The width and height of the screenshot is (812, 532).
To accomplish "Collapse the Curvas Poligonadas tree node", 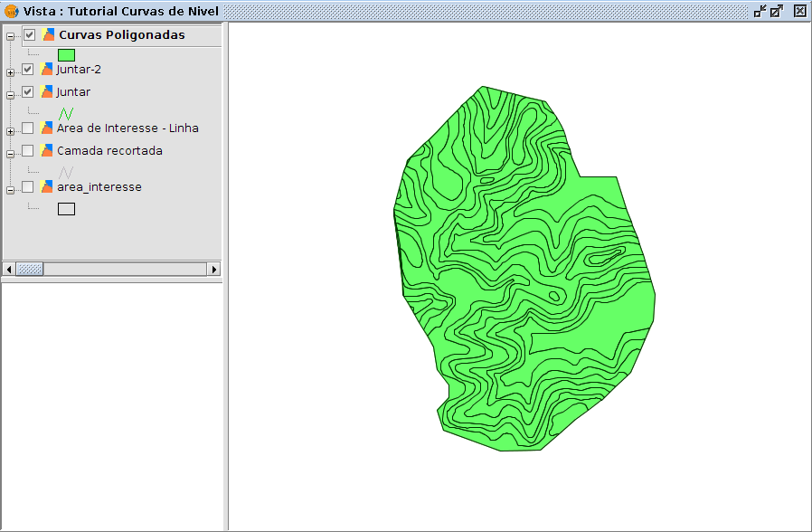I will click(10, 37).
